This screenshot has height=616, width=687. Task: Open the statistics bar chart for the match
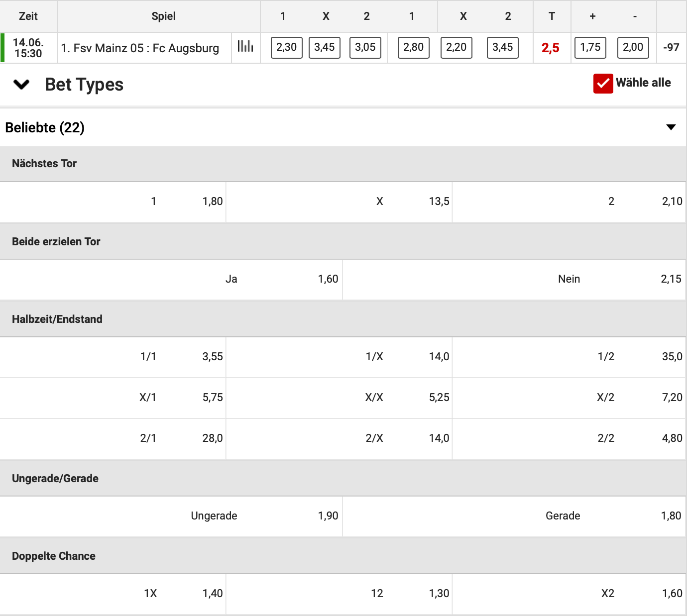click(245, 47)
